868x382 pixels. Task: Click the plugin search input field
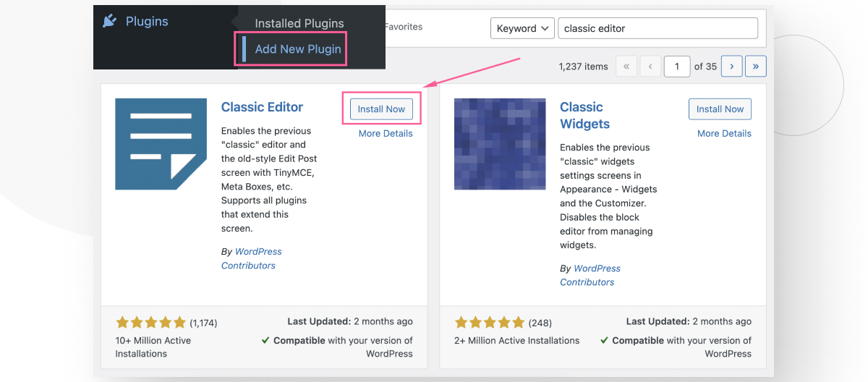tap(658, 28)
